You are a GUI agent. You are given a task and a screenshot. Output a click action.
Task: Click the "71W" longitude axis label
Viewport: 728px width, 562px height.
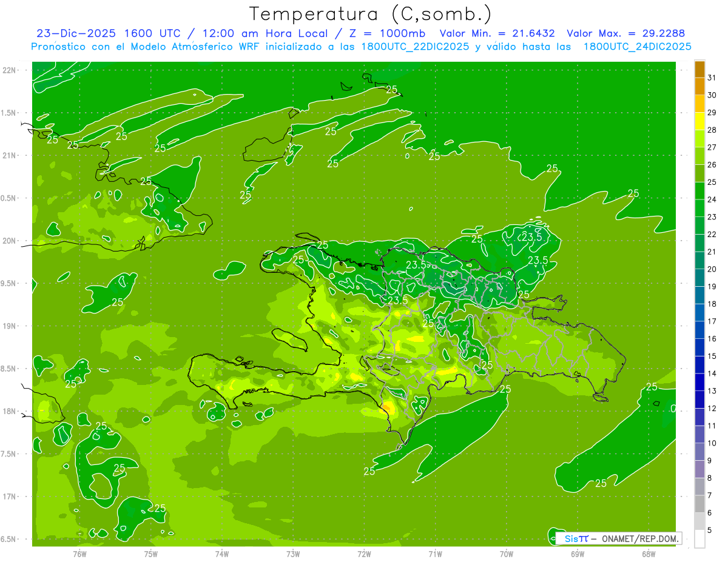point(435,553)
